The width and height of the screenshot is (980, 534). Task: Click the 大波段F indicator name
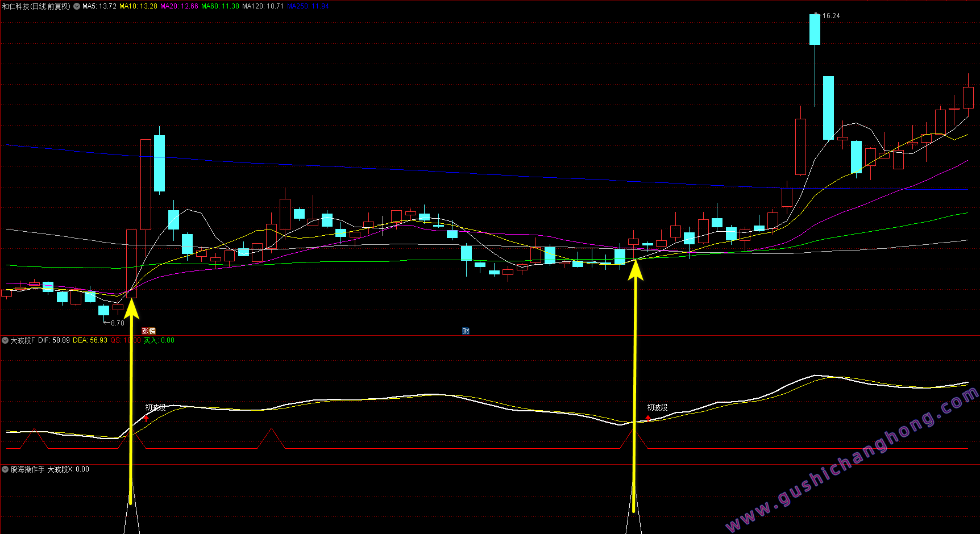pyautogui.click(x=23, y=340)
